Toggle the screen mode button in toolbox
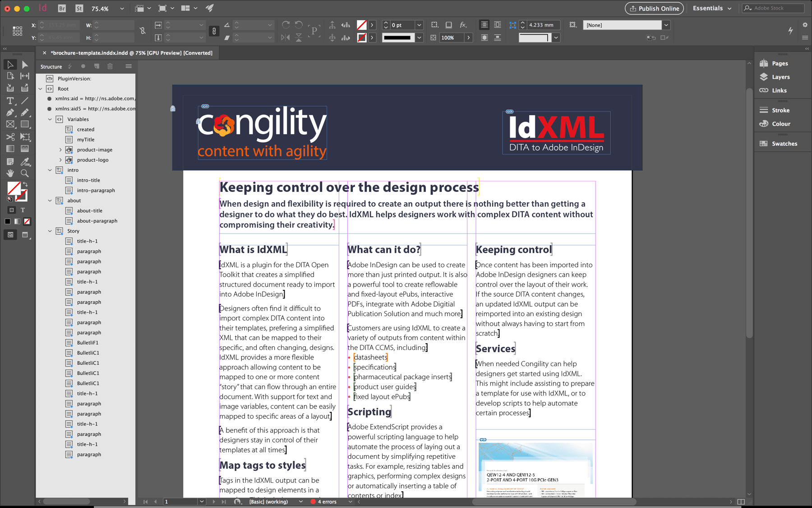This screenshot has height=508, width=812. 25,235
